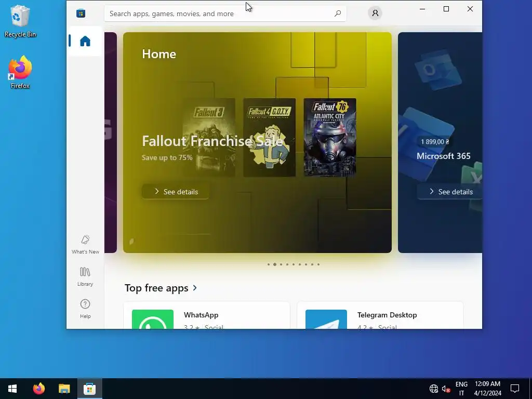Open File Explorer from taskbar
Viewport: 532px width, 399px height.
(x=64, y=389)
